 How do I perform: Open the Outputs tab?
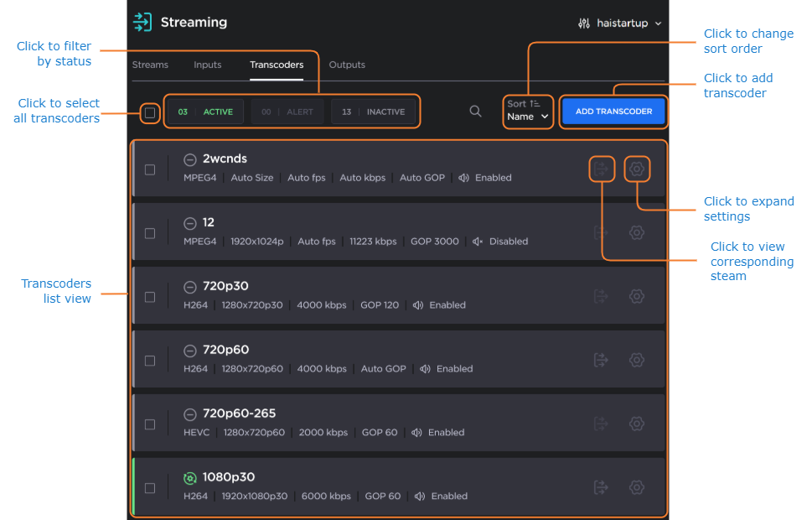pyautogui.click(x=347, y=65)
